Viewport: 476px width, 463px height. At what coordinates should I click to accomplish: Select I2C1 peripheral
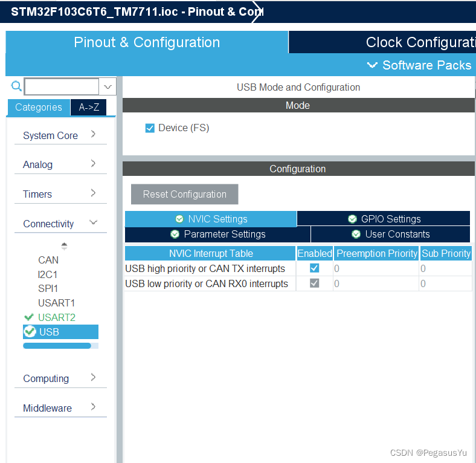(47, 274)
